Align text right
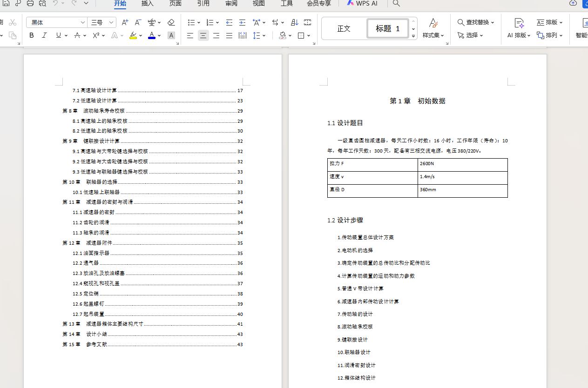This screenshot has width=588, height=388. [x=216, y=35]
